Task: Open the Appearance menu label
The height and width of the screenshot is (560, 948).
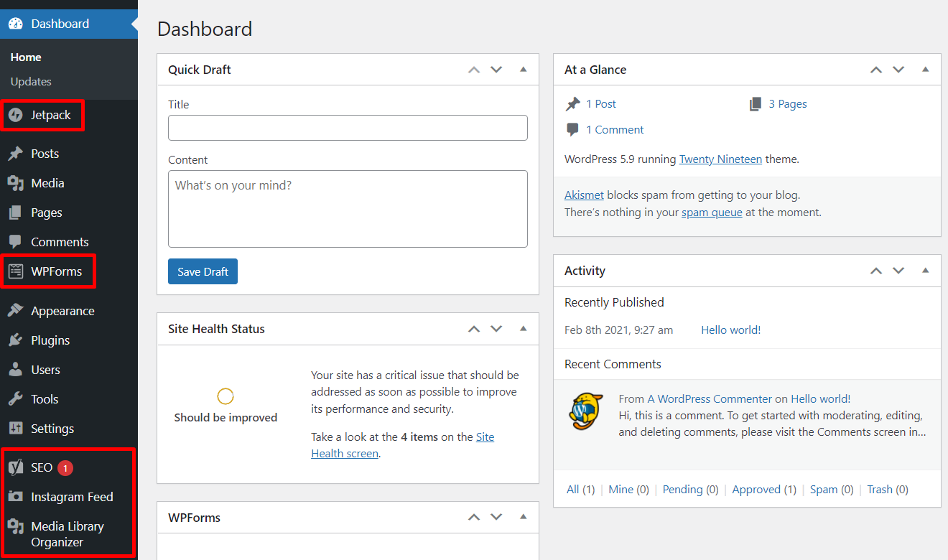Action: pyautogui.click(x=62, y=311)
